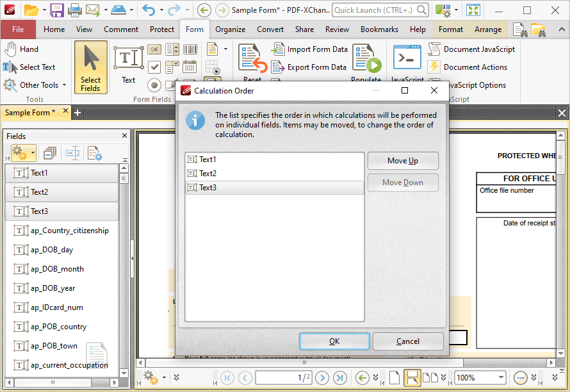Click the Fields pane vertical scrollbar

tap(124, 271)
